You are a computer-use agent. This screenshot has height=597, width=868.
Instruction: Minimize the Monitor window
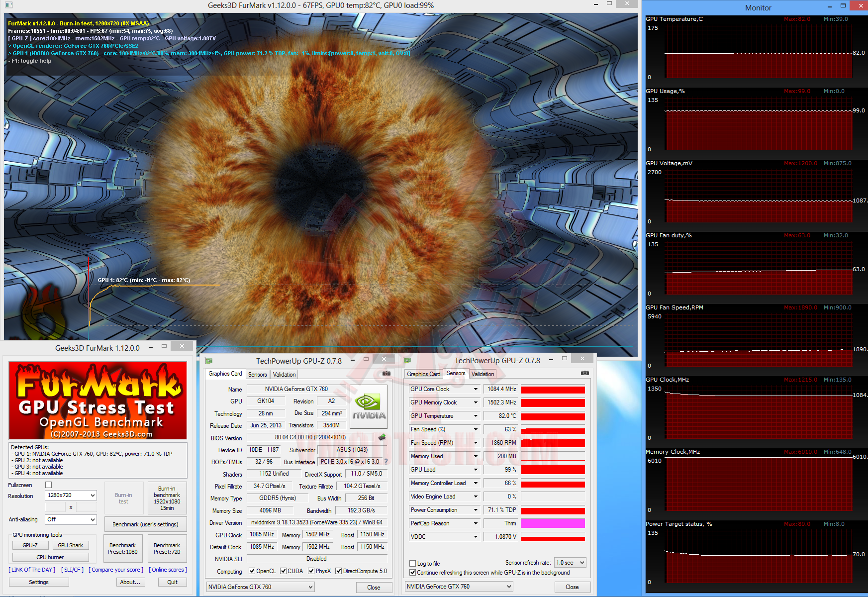click(829, 7)
